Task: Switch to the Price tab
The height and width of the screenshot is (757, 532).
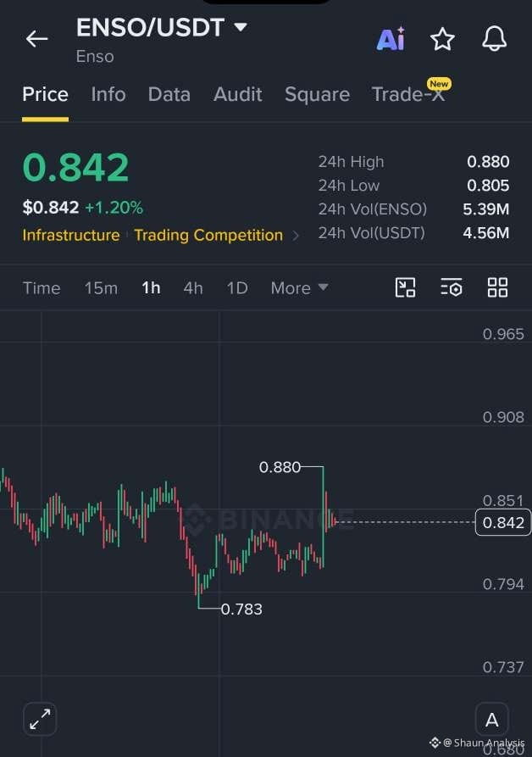Action: coord(46,94)
